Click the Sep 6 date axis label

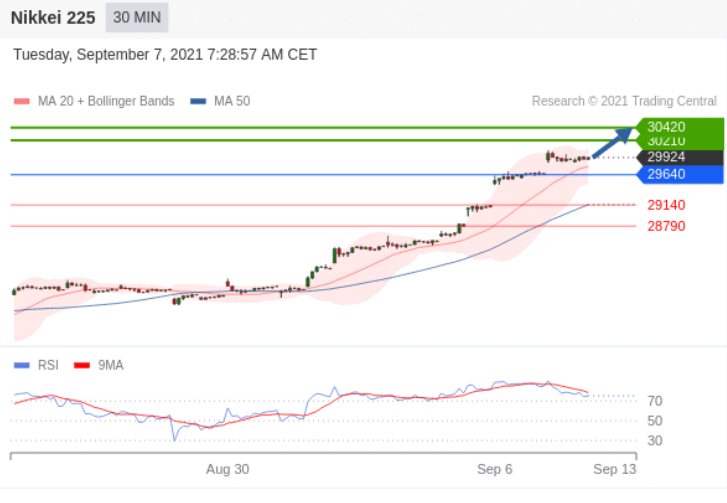[x=494, y=469]
